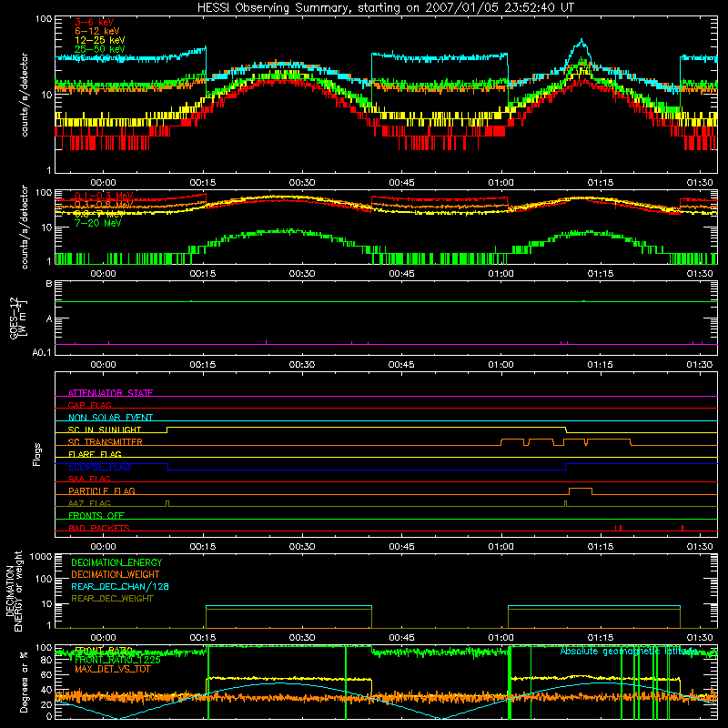This screenshot has width=728, height=728.
Task: Click the 00:15 tick under the GOES-12 plot
Action: 203,365
